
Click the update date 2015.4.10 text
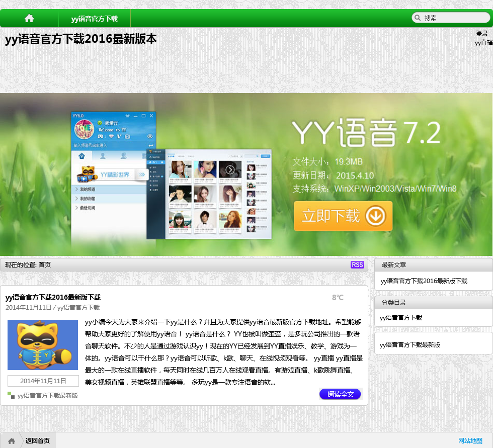tap(355, 175)
